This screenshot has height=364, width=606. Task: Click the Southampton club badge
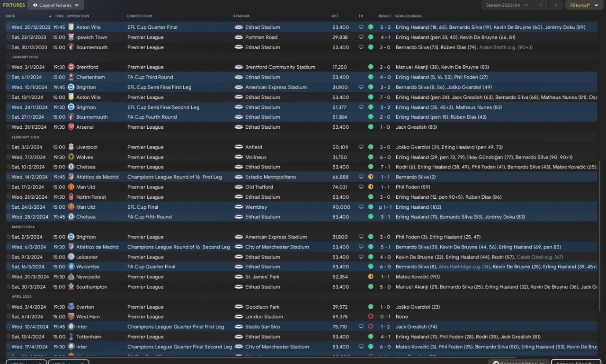click(x=71, y=287)
